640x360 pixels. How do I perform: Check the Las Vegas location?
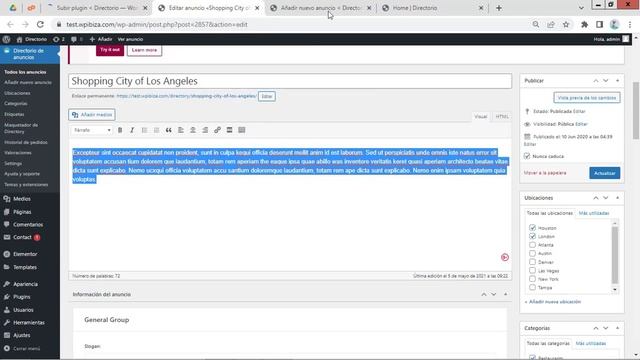click(x=532, y=270)
